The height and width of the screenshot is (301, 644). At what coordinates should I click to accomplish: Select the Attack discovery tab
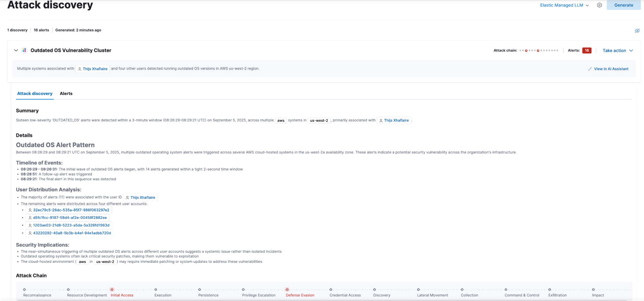pos(34,93)
